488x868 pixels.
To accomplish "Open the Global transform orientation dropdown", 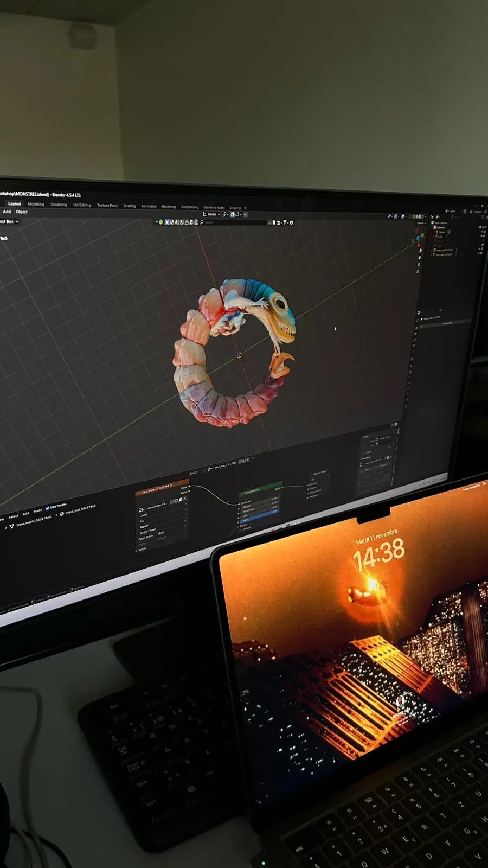I will pos(211,214).
